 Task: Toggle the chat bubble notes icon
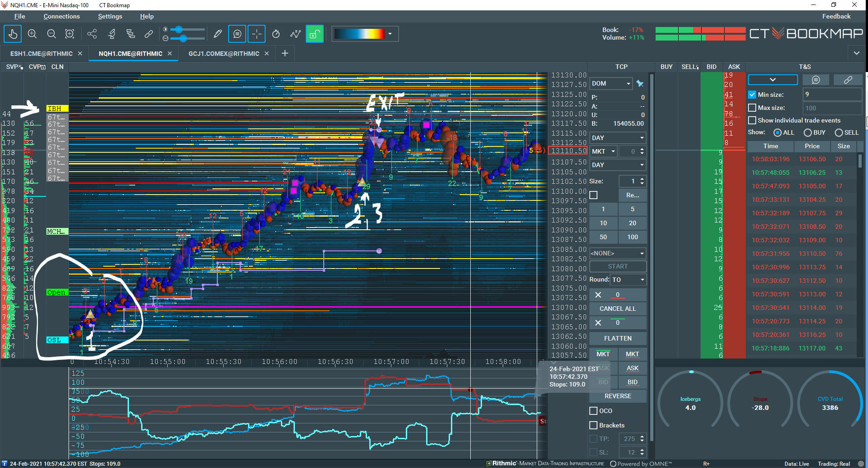[237, 34]
